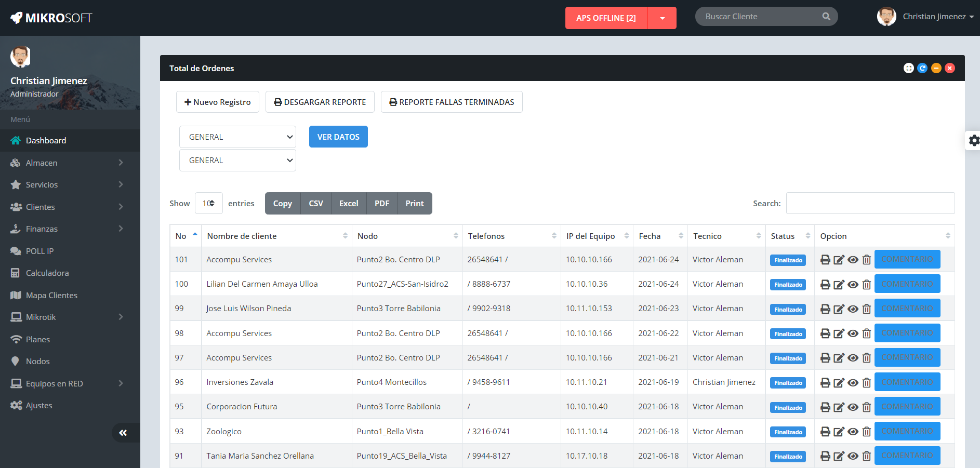Change Show entries count dropdown
This screenshot has height=468, width=980.
click(208, 204)
